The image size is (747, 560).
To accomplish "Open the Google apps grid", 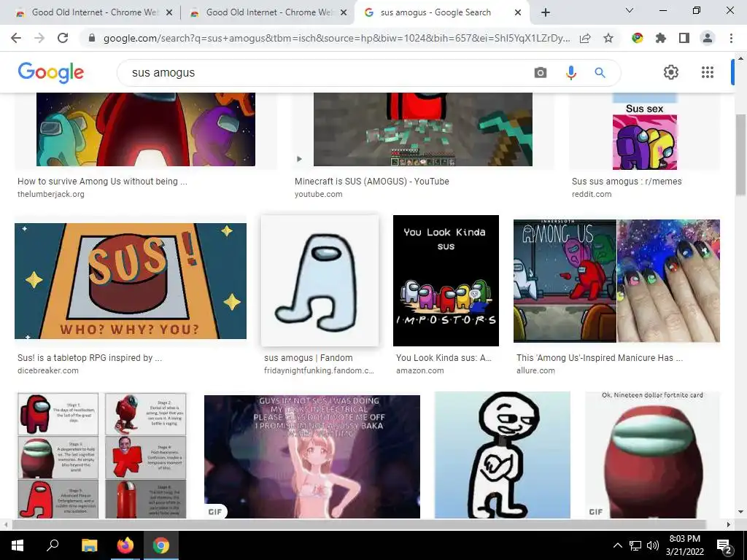I will pos(708,72).
